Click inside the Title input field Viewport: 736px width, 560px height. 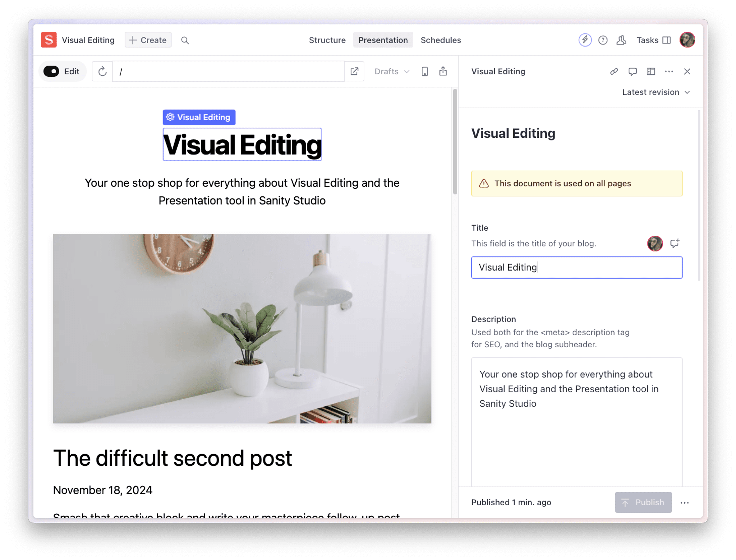(x=577, y=267)
